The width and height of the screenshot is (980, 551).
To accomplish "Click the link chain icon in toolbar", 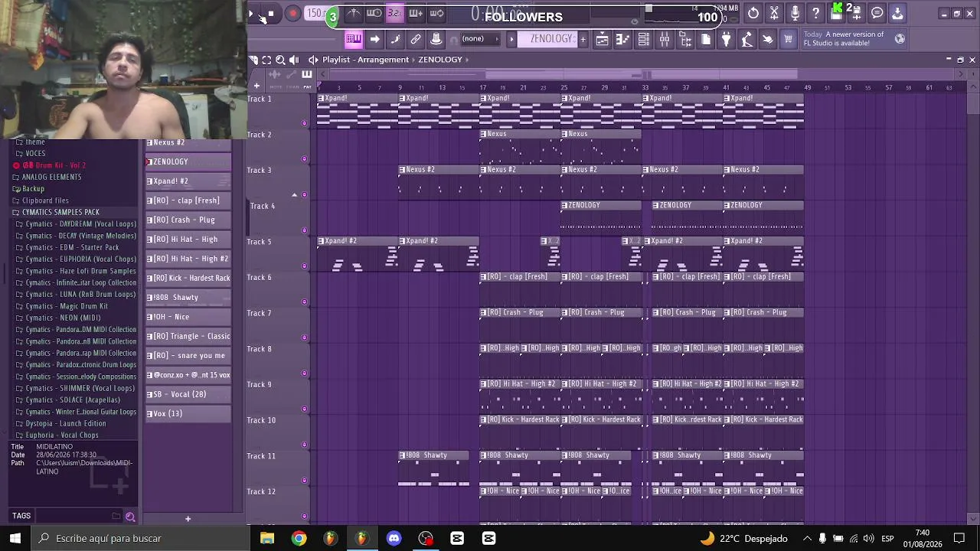I will click(x=416, y=39).
